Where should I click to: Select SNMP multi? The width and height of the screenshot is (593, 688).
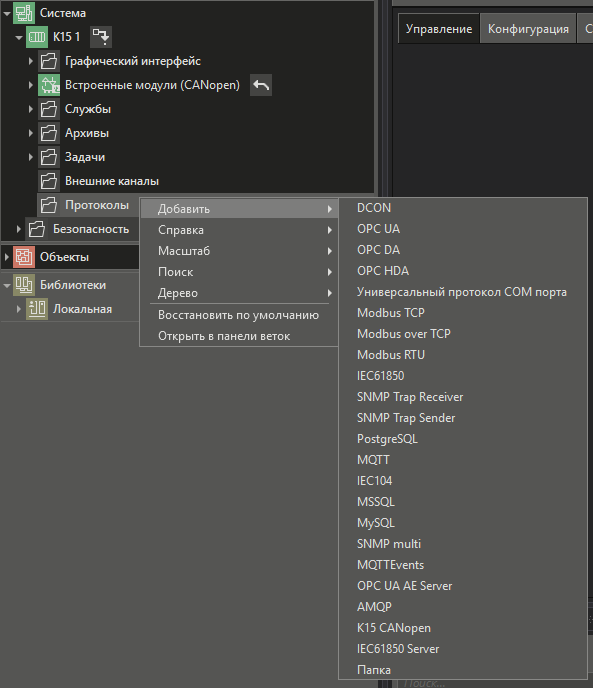pyautogui.click(x=463, y=544)
